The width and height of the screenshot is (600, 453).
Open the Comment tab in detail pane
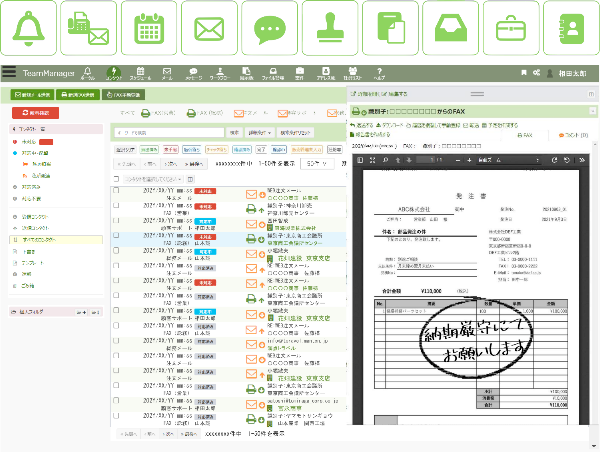(573, 133)
